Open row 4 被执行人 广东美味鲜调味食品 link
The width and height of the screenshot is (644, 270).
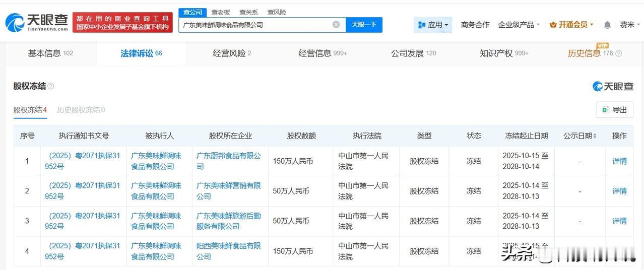pos(156,251)
